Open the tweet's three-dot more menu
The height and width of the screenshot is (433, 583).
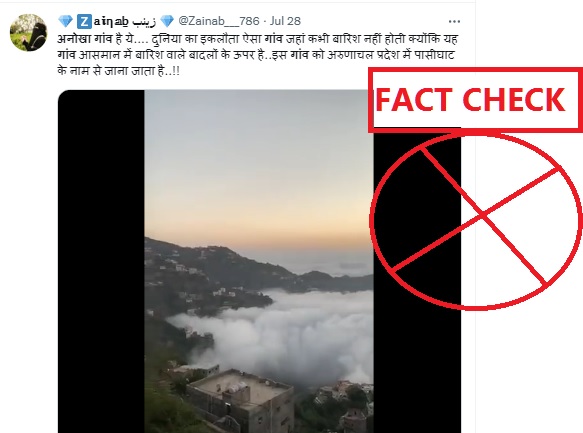454,22
